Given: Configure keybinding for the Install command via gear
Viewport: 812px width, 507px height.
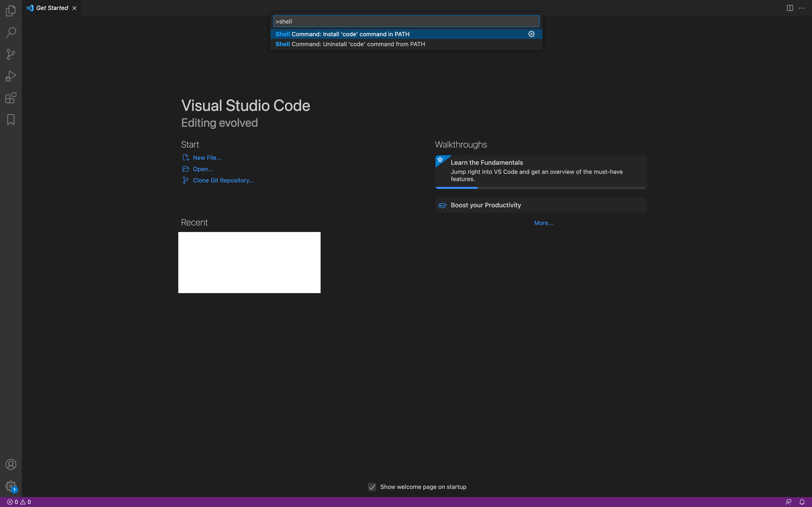Looking at the screenshot, I should pos(531,34).
